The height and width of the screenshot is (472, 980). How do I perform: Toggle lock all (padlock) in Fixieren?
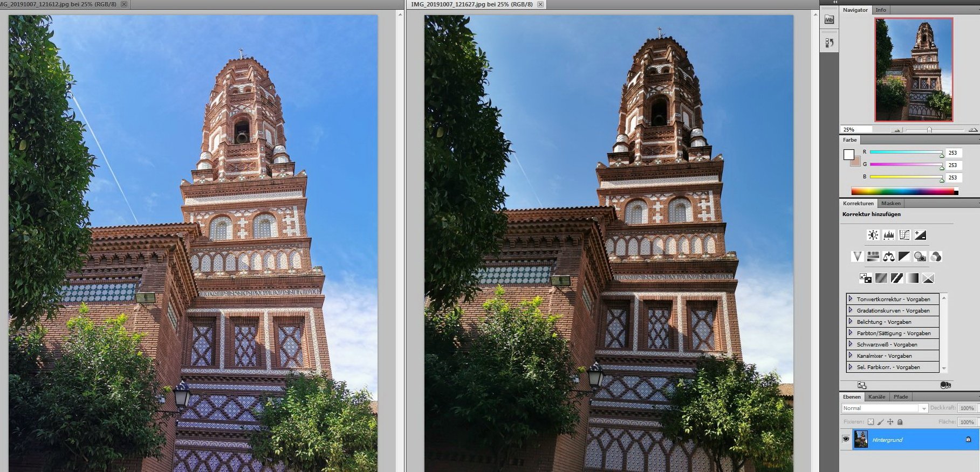click(900, 422)
